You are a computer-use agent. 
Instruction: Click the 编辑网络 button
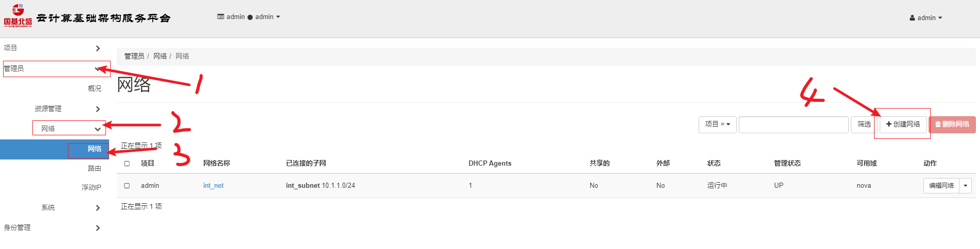[x=941, y=186]
